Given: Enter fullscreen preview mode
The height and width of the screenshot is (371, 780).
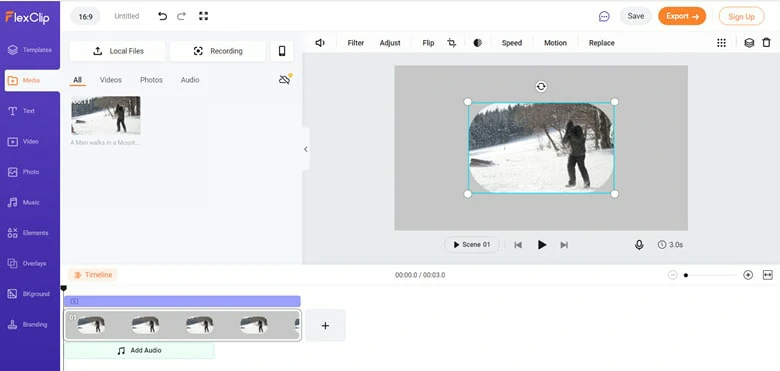Looking at the screenshot, I should (203, 16).
